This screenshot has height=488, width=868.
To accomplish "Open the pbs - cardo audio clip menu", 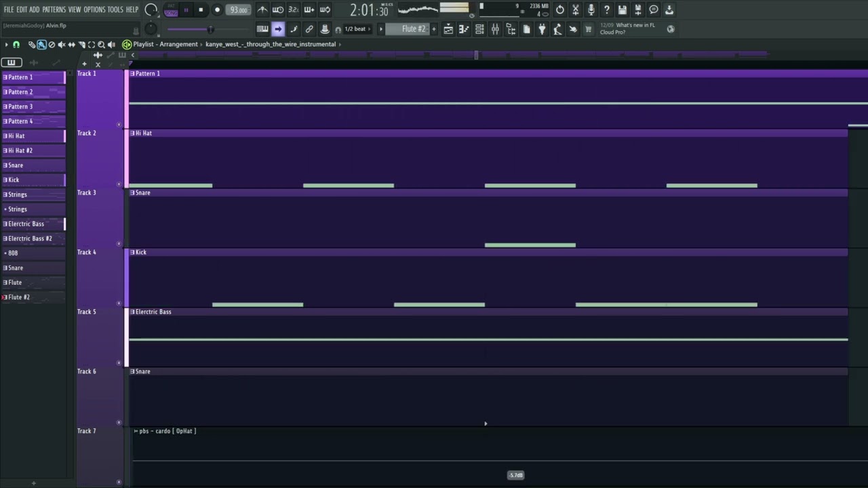I will pos(136,431).
